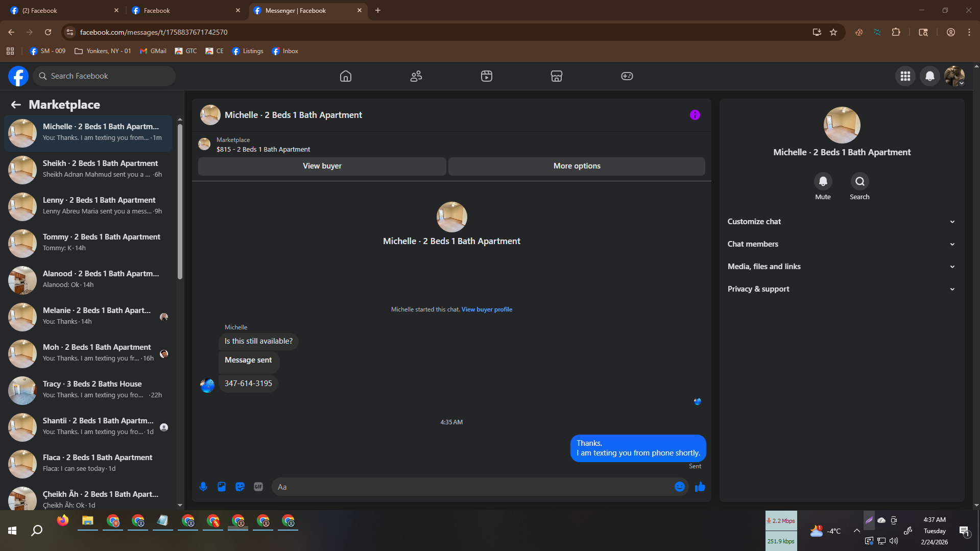
Task: Toggle conversation information purple icon
Action: click(x=695, y=115)
